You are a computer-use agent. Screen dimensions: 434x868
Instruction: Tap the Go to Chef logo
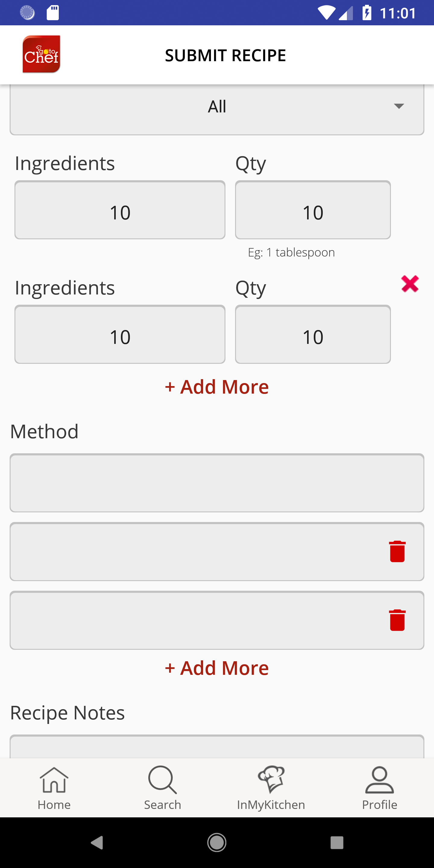pos(41,54)
